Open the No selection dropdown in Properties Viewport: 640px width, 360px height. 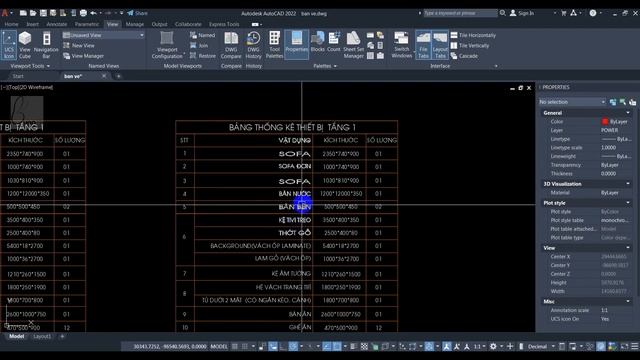coord(572,102)
